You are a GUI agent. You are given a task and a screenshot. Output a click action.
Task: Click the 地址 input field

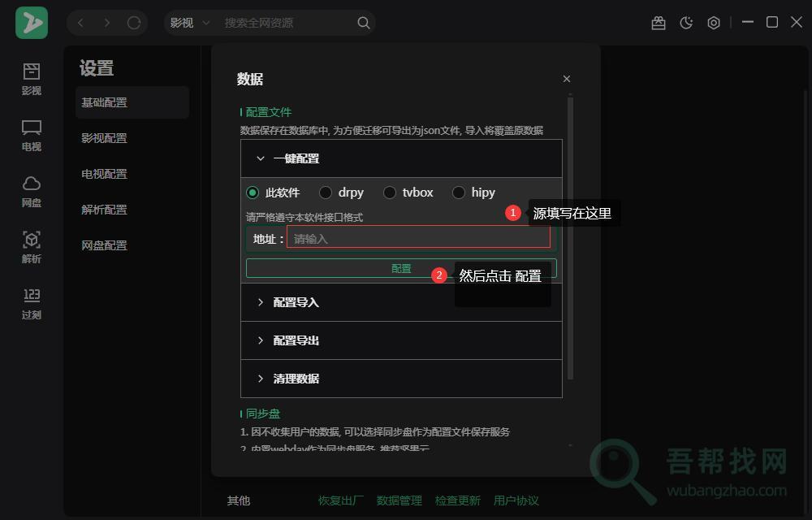point(418,239)
